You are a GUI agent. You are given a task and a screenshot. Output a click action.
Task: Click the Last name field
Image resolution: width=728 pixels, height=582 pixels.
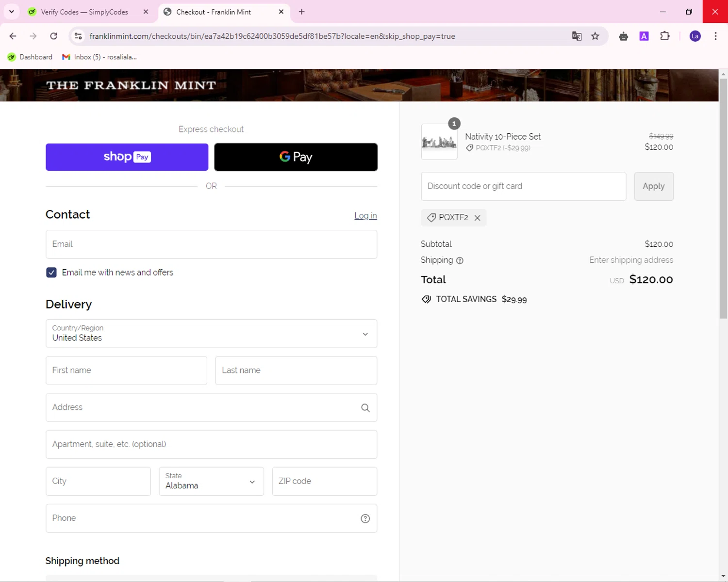point(296,371)
